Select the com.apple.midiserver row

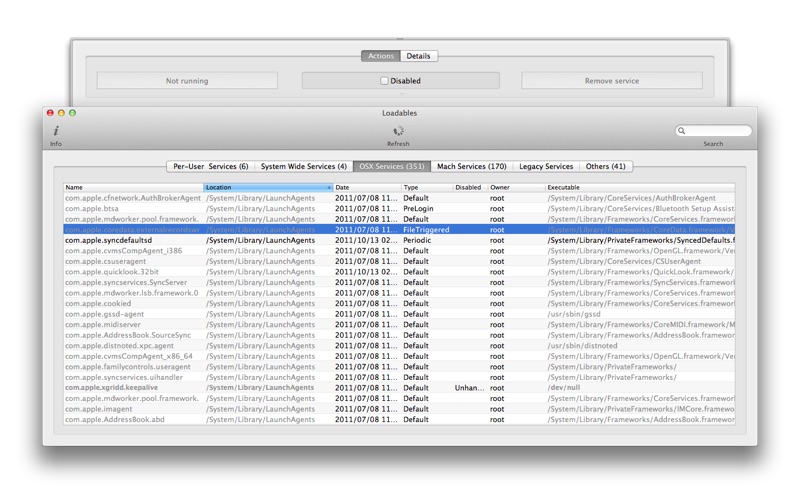click(399, 324)
